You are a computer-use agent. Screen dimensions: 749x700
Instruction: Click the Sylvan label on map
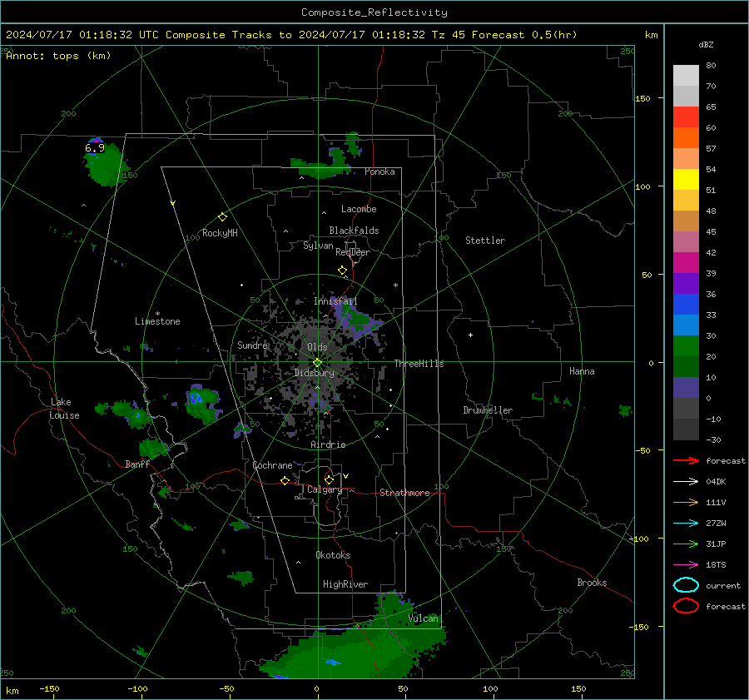point(318,246)
